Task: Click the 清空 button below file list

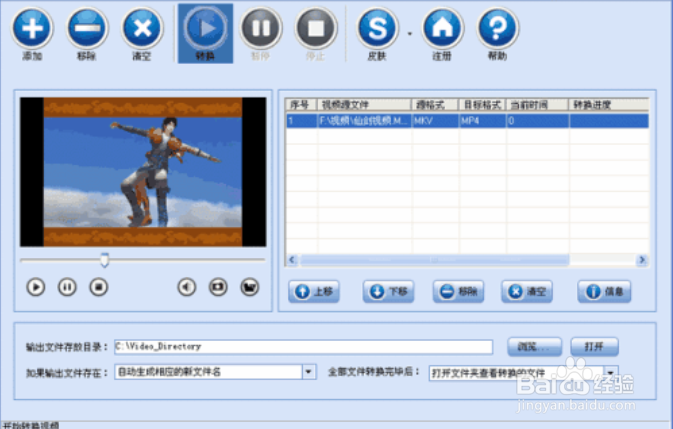Action: click(x=527, y=292)
